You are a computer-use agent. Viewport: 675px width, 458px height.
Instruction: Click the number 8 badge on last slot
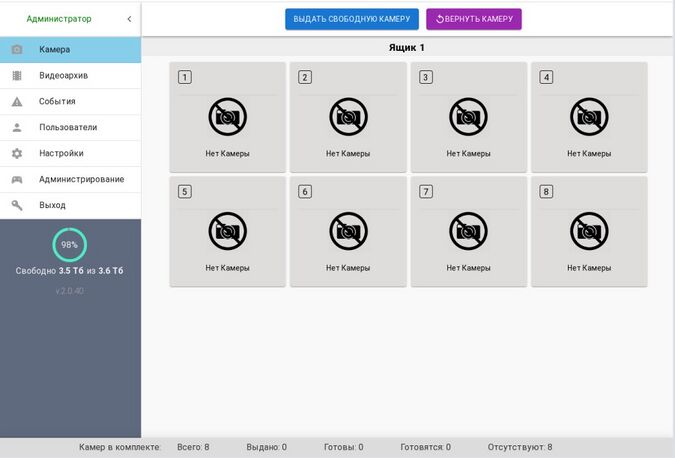[546, 191]
